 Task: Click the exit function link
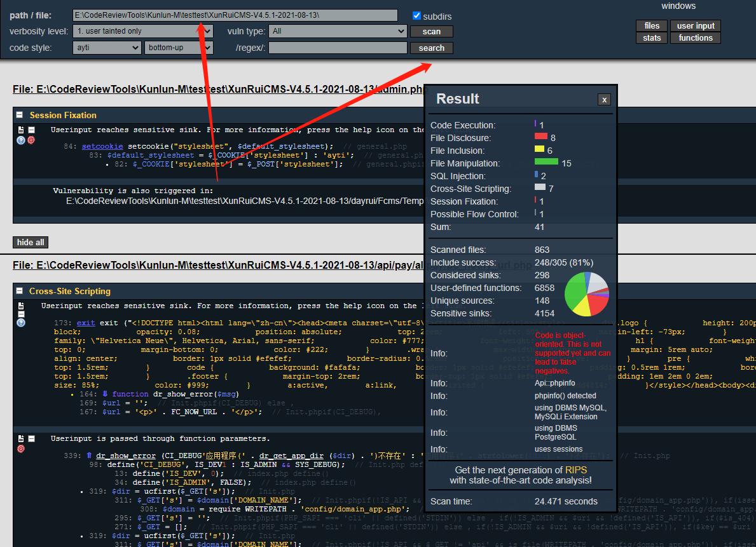pyautogui.click(x=86, y=323)
